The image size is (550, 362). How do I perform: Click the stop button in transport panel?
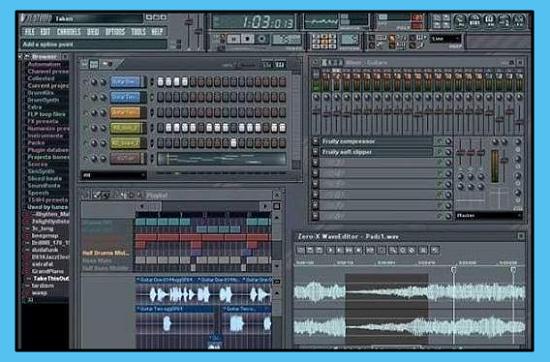(248, 39)
